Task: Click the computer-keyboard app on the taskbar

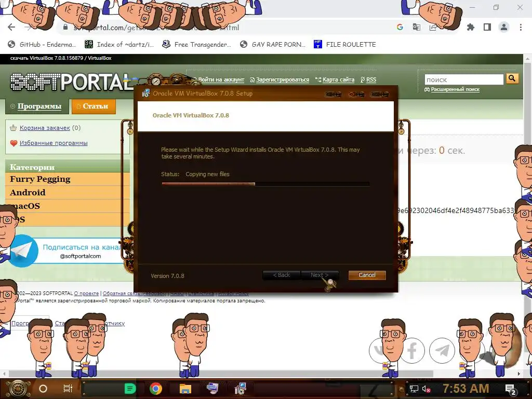Action: click(x=212, y=388)
